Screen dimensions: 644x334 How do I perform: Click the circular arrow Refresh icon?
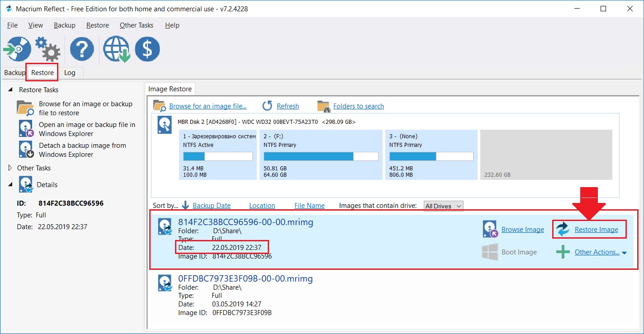[268, 106]
